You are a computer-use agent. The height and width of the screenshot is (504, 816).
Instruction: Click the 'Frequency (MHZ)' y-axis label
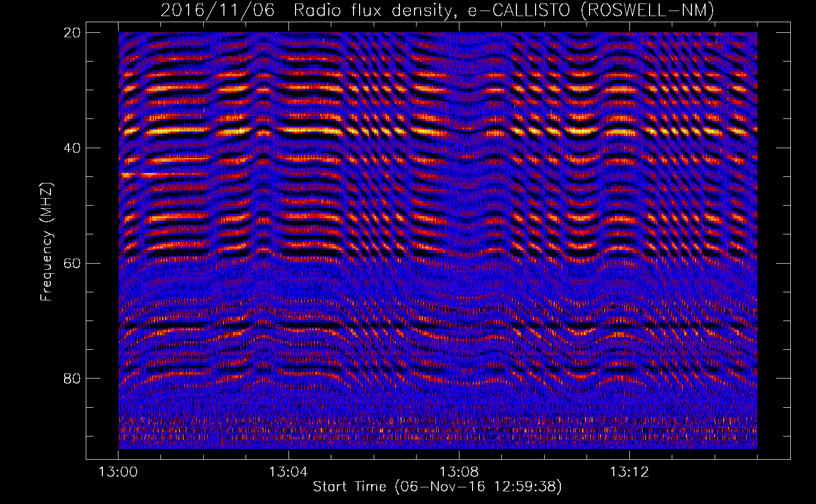(46, 242)
